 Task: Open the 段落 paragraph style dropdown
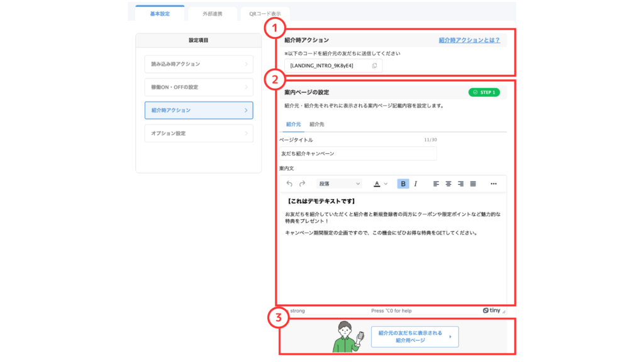[339, 184]
